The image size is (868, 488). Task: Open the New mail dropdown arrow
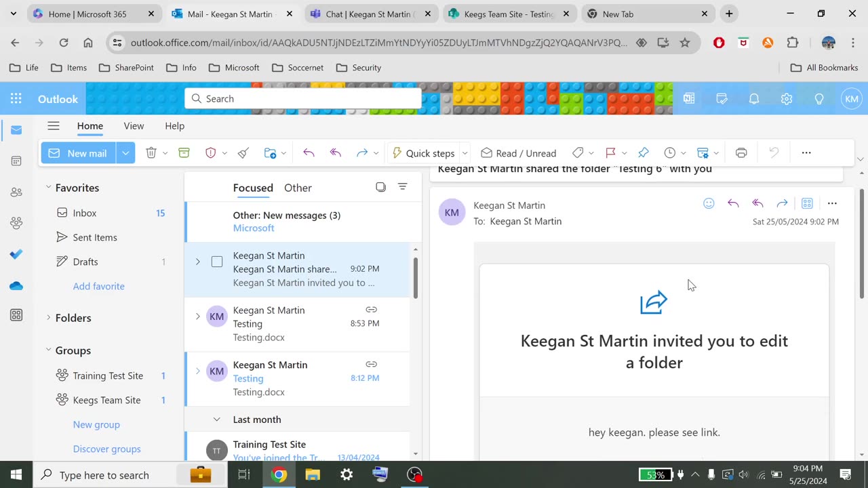[125, 153]
